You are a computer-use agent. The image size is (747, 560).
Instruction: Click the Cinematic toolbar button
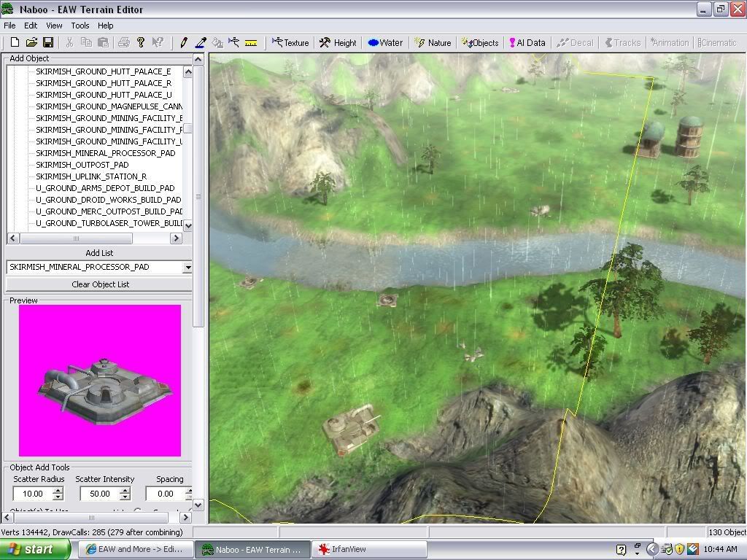[x=717, y=42]
